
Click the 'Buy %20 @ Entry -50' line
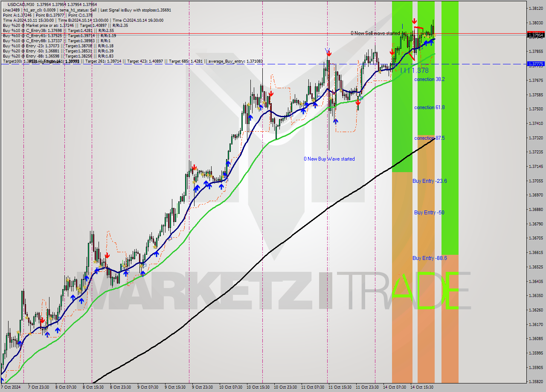coord(58,51)
